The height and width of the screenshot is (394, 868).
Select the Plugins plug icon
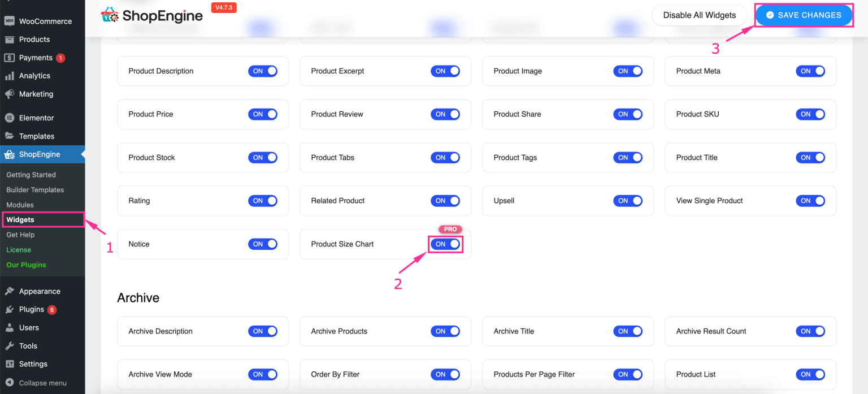(x=10, y=309)
